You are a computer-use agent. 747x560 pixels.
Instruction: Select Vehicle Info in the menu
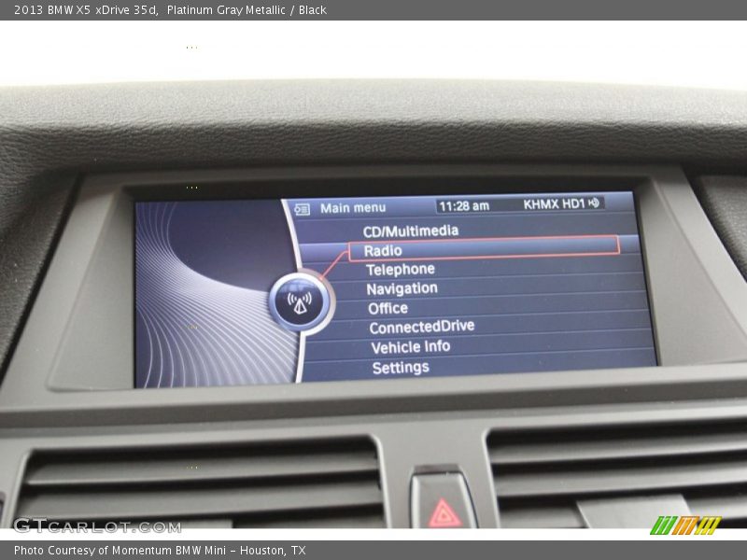410,346
